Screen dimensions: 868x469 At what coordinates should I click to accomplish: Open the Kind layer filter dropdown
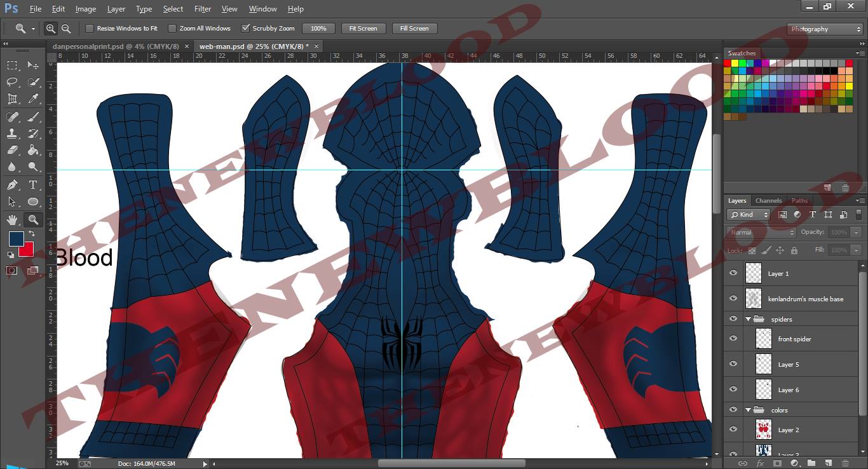click(749, 215)
